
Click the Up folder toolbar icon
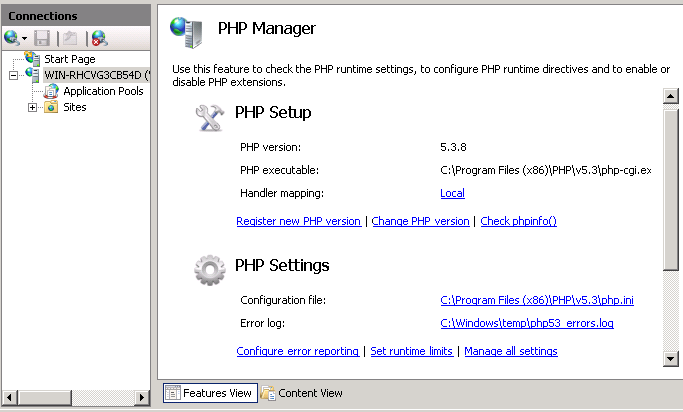click(x=70, y=38)
